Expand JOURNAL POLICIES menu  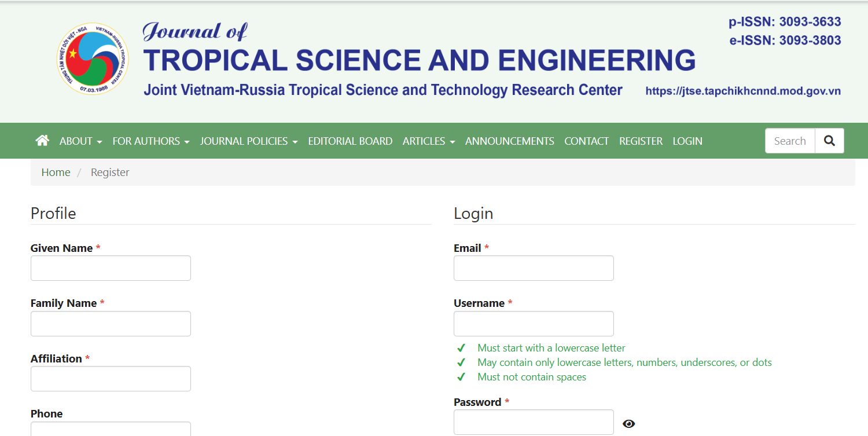coord(249,141)
